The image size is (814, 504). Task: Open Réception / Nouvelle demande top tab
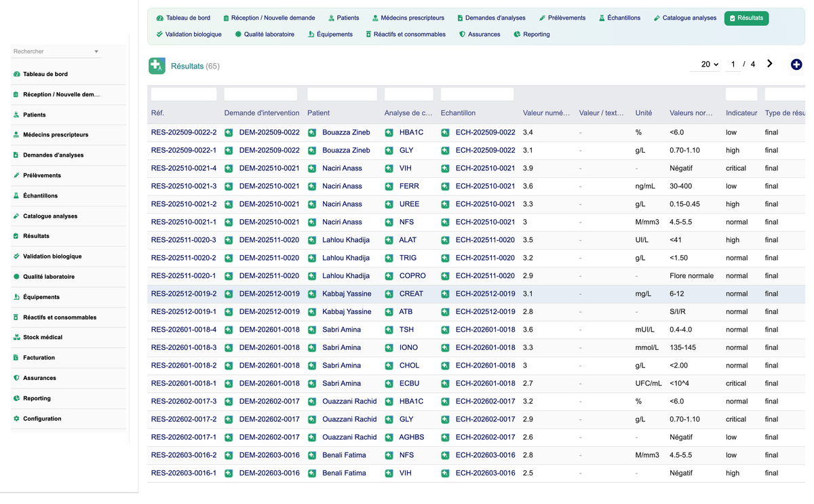269,18
